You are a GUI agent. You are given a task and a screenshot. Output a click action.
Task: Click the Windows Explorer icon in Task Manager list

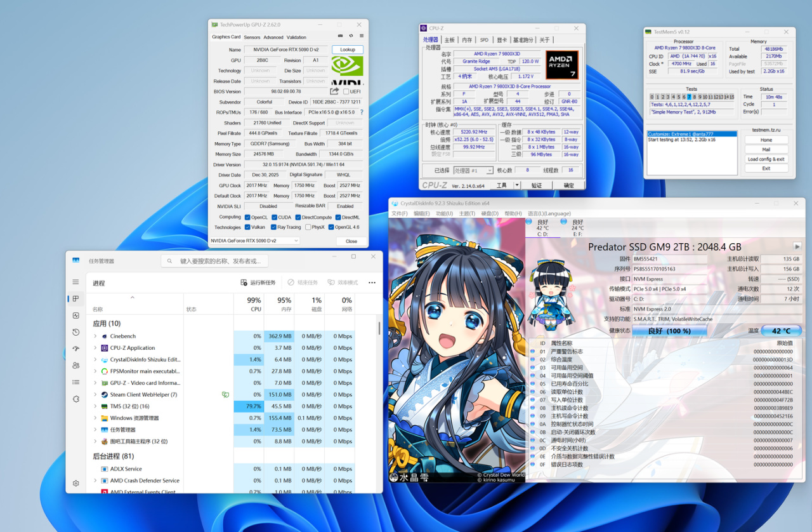coord(104,418)
